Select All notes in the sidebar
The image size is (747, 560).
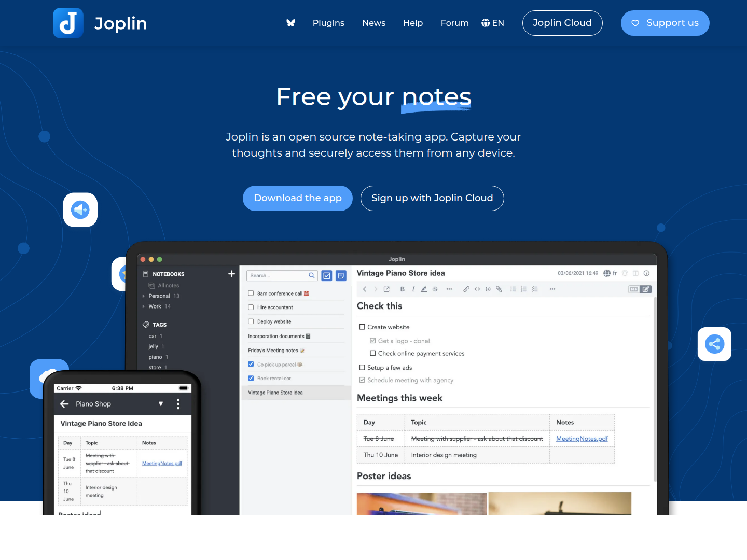click(x=164, y=286)
